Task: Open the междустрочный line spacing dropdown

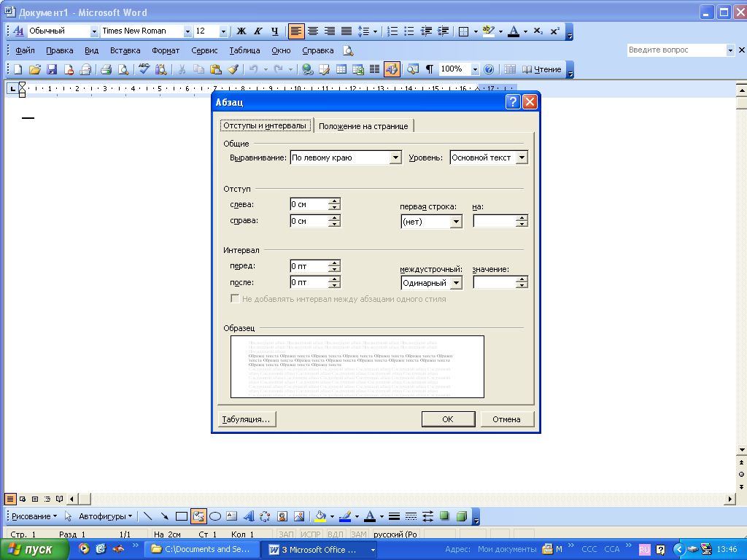Action: [x=456, y=283]
